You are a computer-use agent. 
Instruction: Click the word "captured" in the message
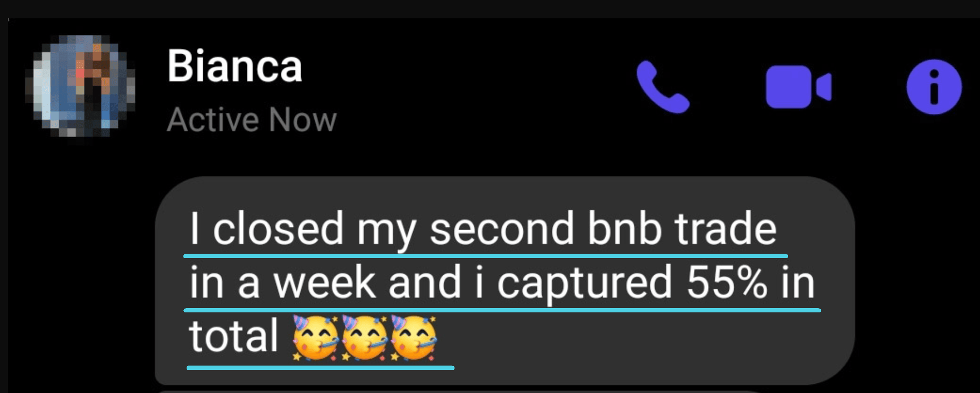tap(585, 284)
